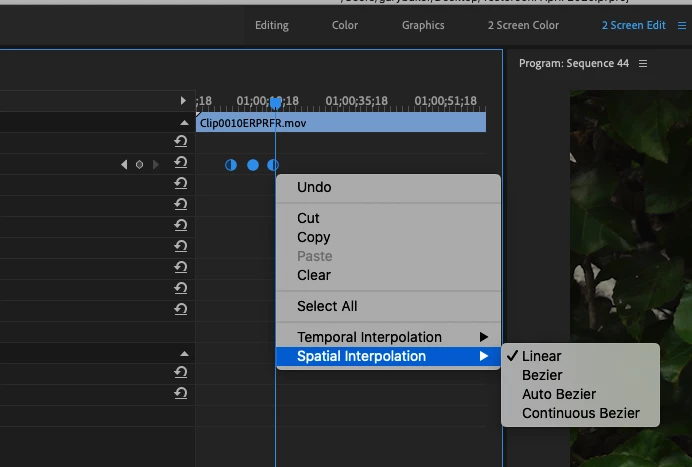Viewport: 692px width, 467px height.
Task: Click the blue playhead handle on the ruler
Action: coord(275,103)
